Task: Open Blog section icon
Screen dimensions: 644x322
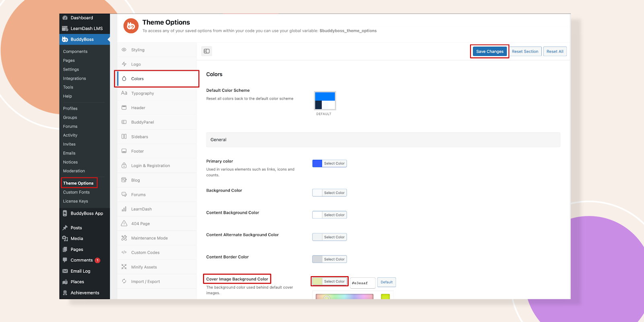Action: [x=124, y=180]
